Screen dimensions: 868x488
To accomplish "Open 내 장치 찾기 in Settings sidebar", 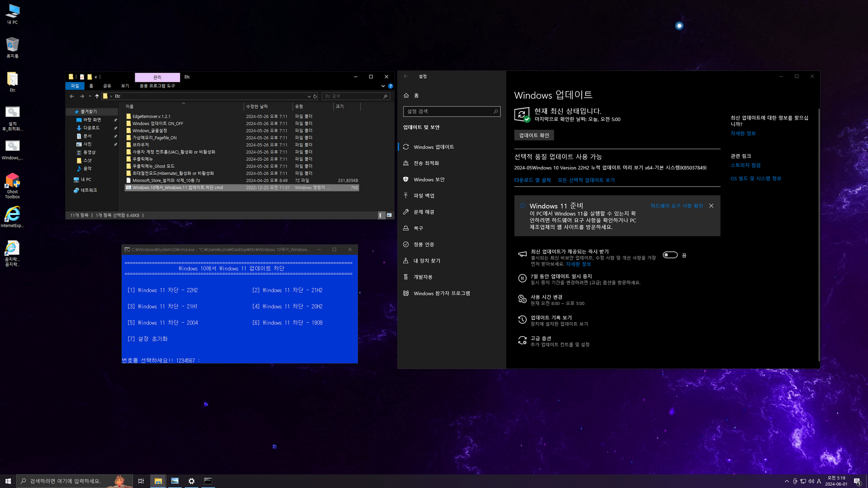I will [426, 261].
